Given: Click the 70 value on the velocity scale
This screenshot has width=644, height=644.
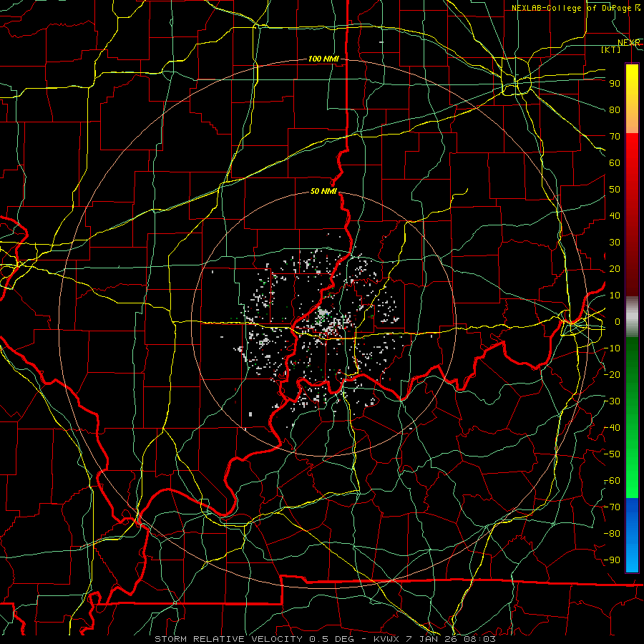Looking at the screenshot, I should click(615, 137).
